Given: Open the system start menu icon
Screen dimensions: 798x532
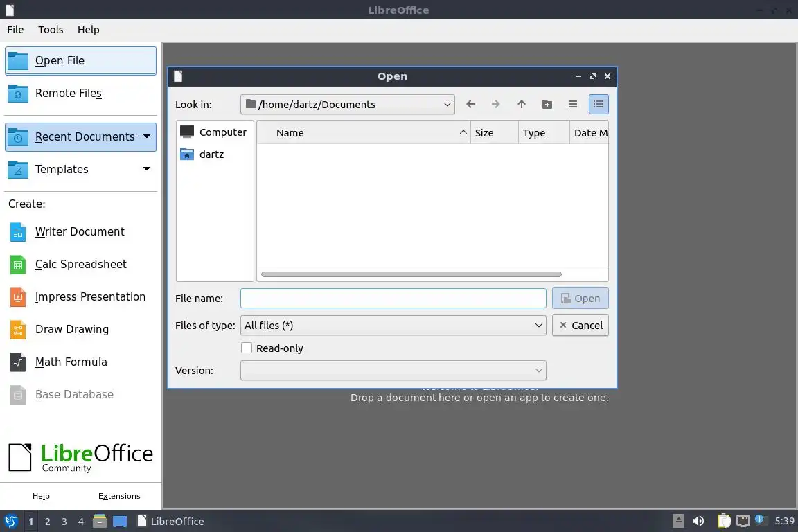Looking at the screenshot, I should (x=10, y=522).
